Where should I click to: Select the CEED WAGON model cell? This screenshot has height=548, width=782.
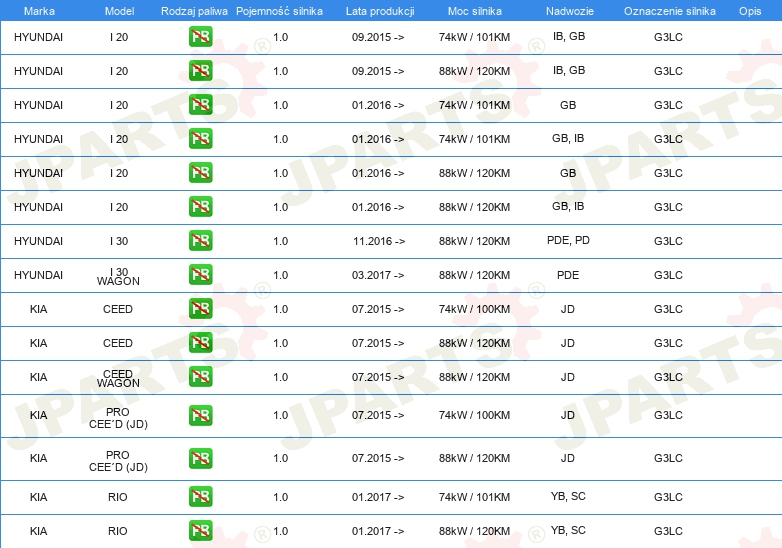pos(118,378)
